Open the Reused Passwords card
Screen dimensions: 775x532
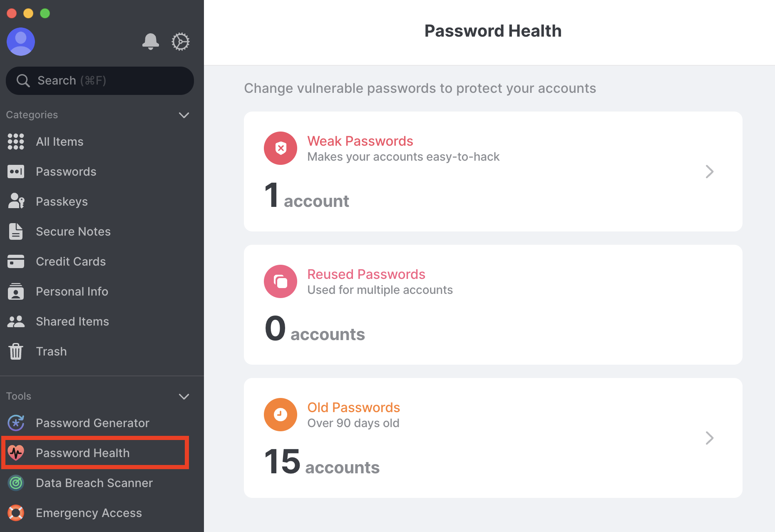493,305
